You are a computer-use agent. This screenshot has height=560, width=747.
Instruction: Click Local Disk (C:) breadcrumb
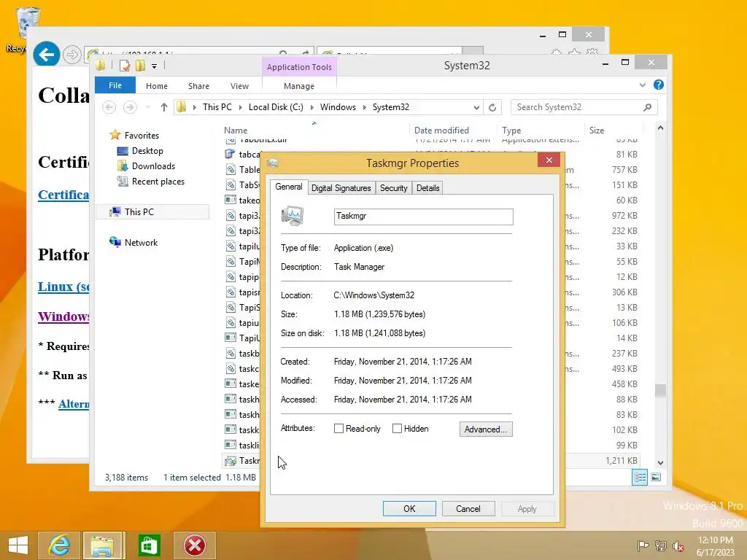[x=276, y=107]
